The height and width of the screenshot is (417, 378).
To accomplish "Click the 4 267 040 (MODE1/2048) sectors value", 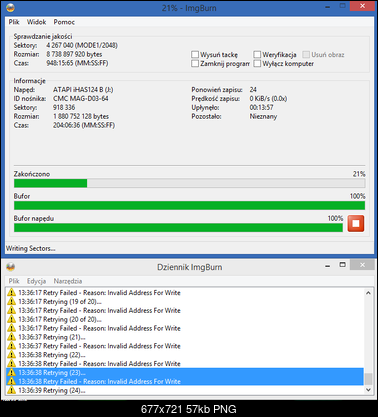I will pos(82,45).
